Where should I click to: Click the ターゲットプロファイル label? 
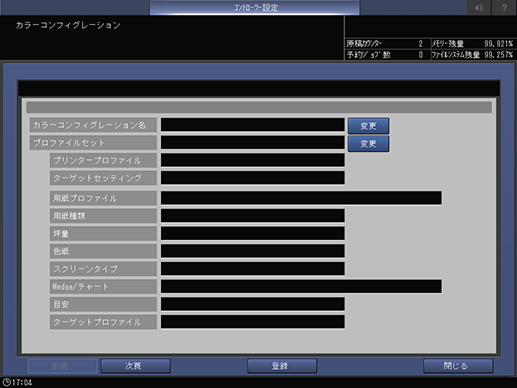[103, 322]
